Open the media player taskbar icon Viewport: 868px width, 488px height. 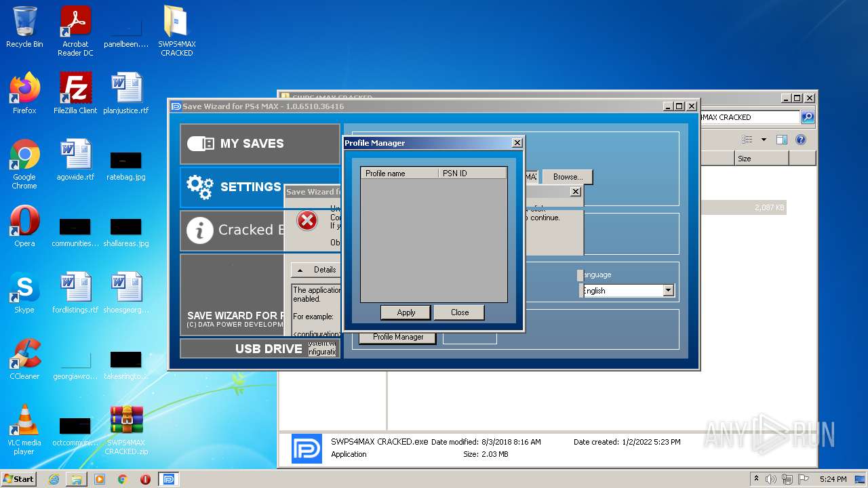click(x=100, y=479)
